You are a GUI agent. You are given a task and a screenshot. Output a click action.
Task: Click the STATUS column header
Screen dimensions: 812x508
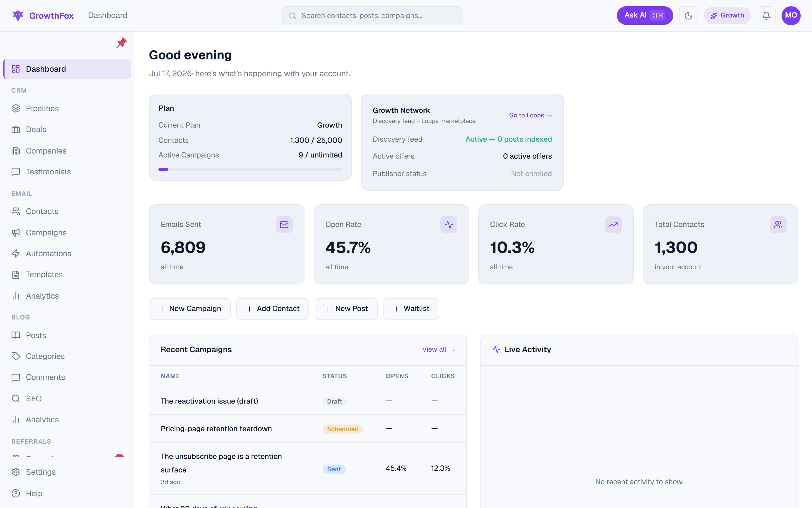point(335,376)
